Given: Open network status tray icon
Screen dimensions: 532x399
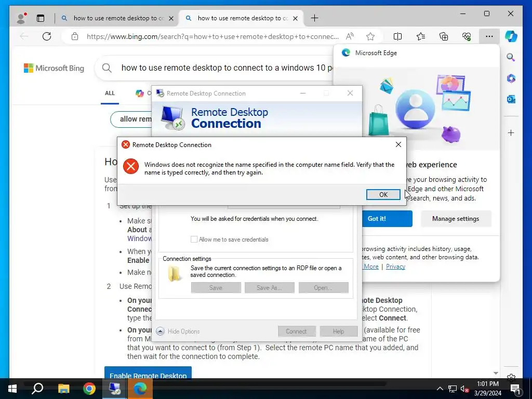Looking at the screenshot, I should pos(453,389).
